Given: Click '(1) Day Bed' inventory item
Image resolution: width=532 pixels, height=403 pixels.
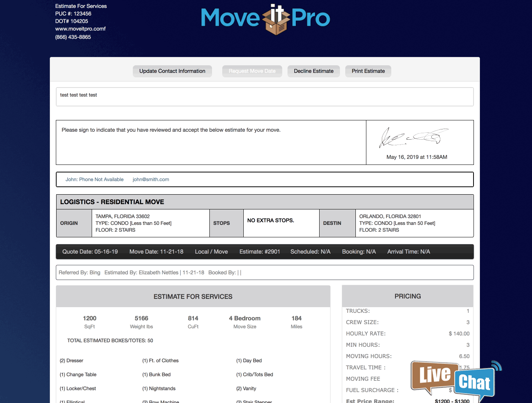Looking at the screenshot, I should (x=249, y=361).
